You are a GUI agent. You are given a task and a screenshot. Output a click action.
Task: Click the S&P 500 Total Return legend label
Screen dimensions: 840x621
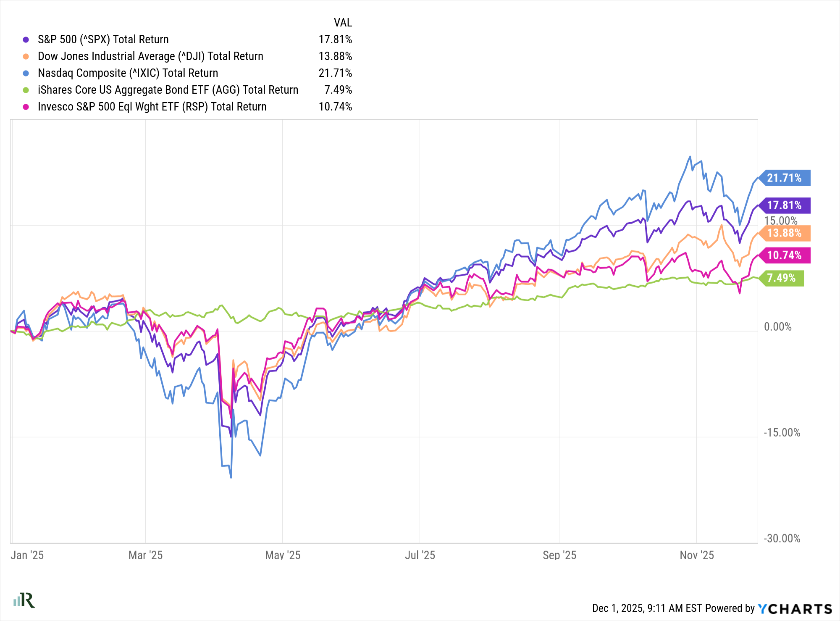click(x=103, y=39)
